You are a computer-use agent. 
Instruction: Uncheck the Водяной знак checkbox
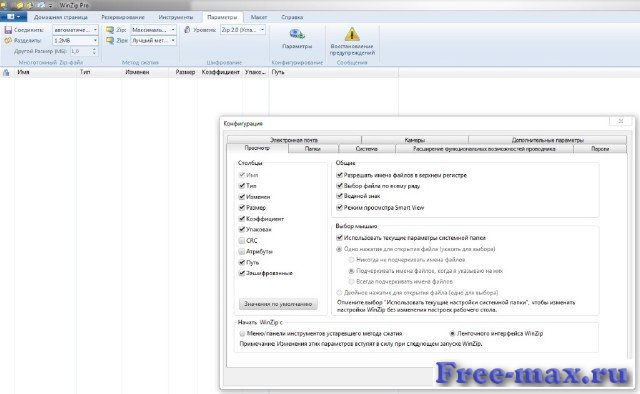click(x=339, y=196)
